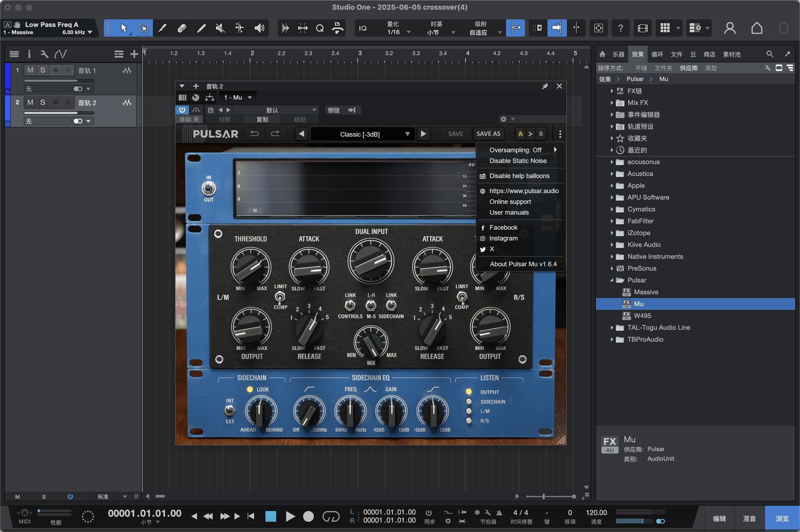Click the Pulsar redo arrow

click(x=275, y=134)
